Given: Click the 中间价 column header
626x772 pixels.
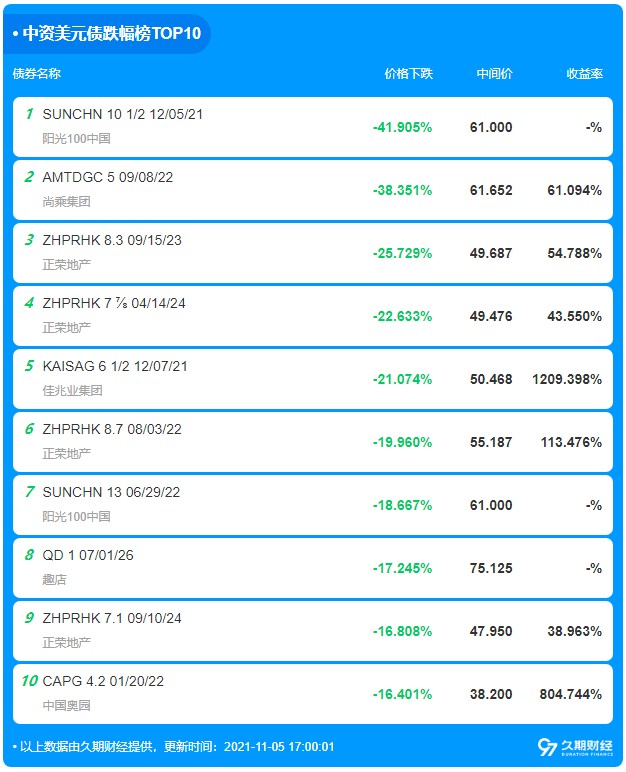Looking at the screenshot, I should [494, 74].
